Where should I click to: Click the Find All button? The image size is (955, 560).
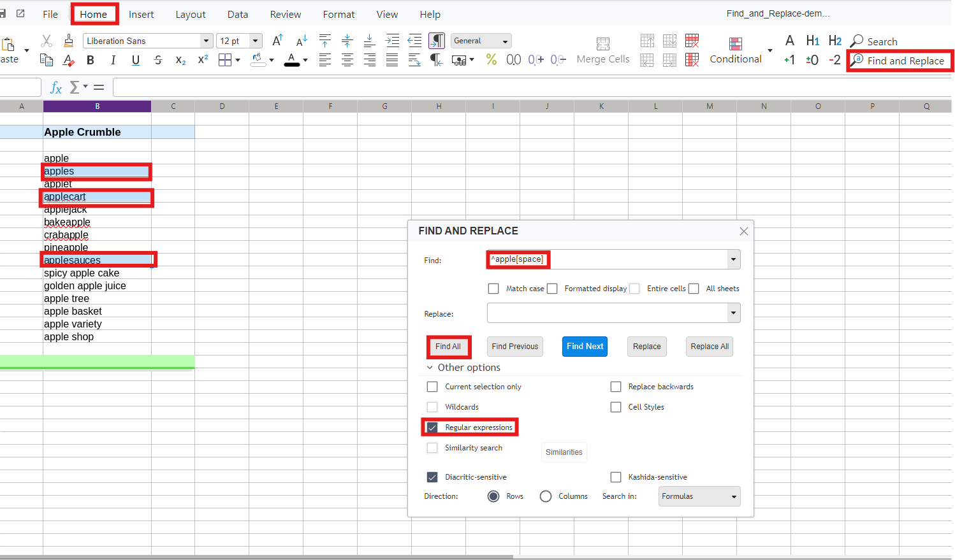pyautogui.click(x=448, y=346)
